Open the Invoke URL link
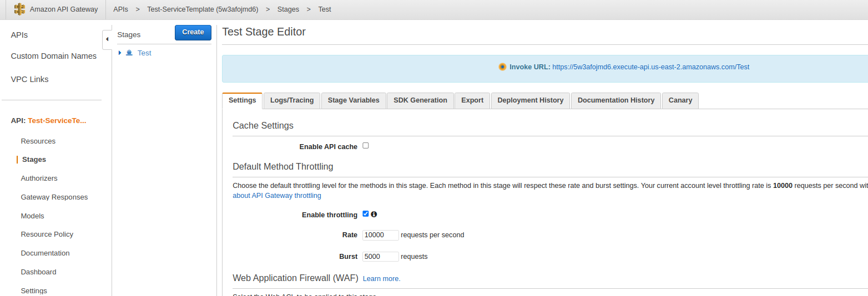 click(x=650, y=67)
